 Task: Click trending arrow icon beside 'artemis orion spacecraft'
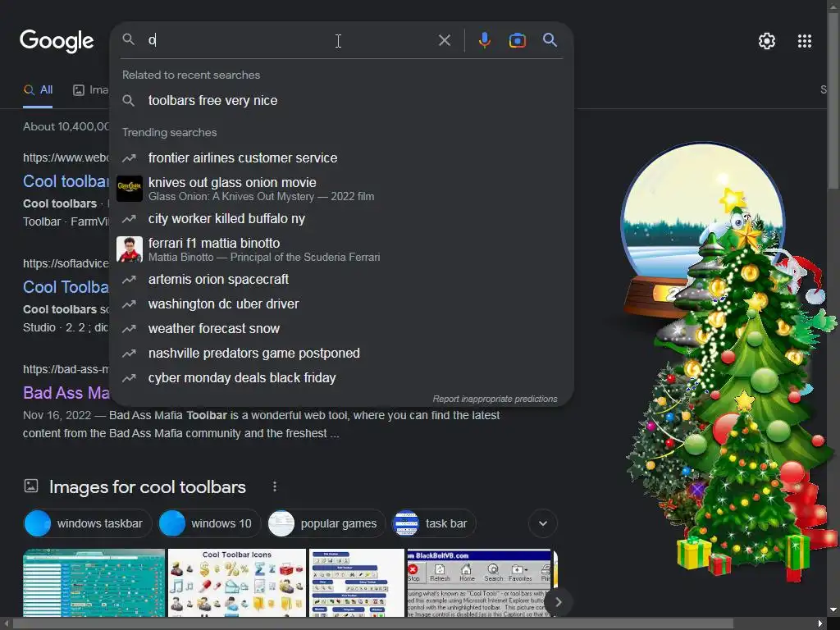pyautogui.click(x=129, y=279)
